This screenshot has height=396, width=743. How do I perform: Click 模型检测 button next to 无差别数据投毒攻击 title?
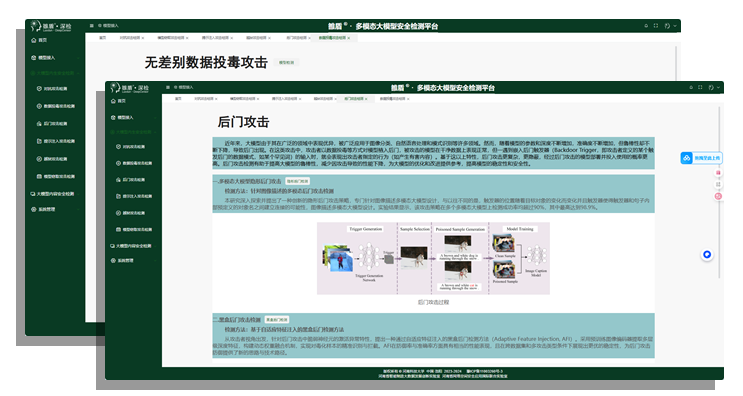point(286,63)
